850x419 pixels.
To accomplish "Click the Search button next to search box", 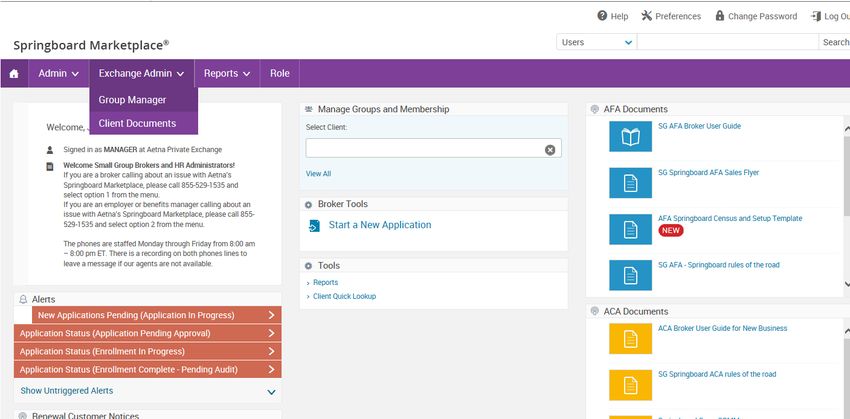I will [835, 42].
